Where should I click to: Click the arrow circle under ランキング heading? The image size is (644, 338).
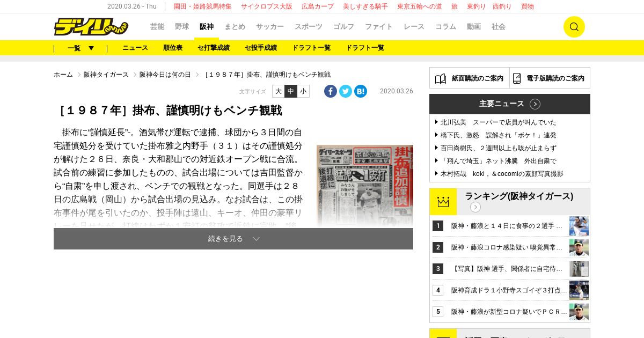(475, 207)
